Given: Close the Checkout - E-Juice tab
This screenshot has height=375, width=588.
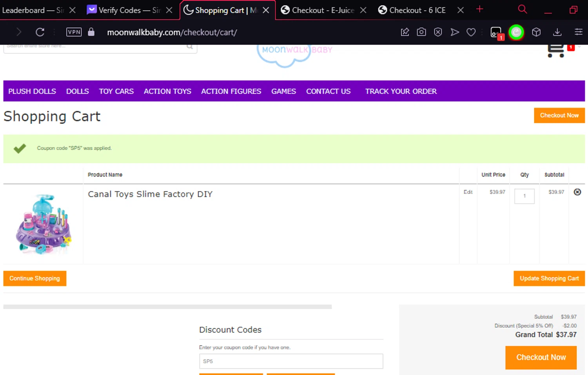Looking at the screenshot, I should [x=363, y=10].
